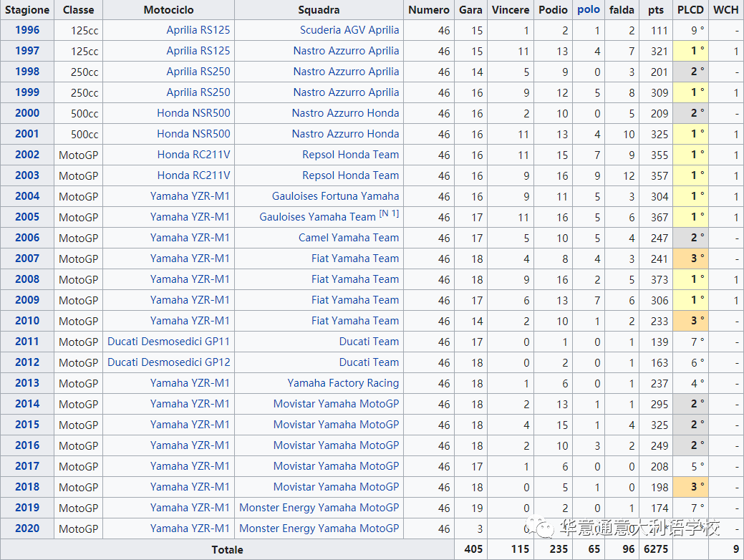
Task: Open the 2020 season link
Action: [x=27, y=528]
